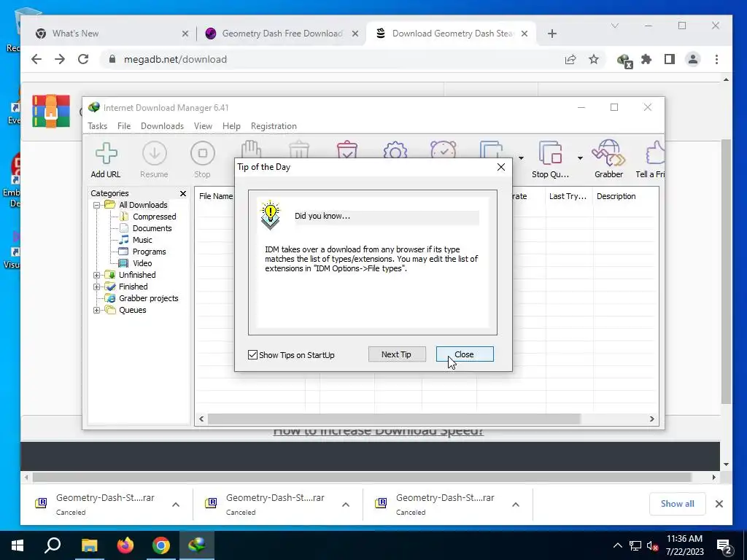The image size is (747, 560).
Task: Click Show all downloads button
Action: (x=677, y=504)
